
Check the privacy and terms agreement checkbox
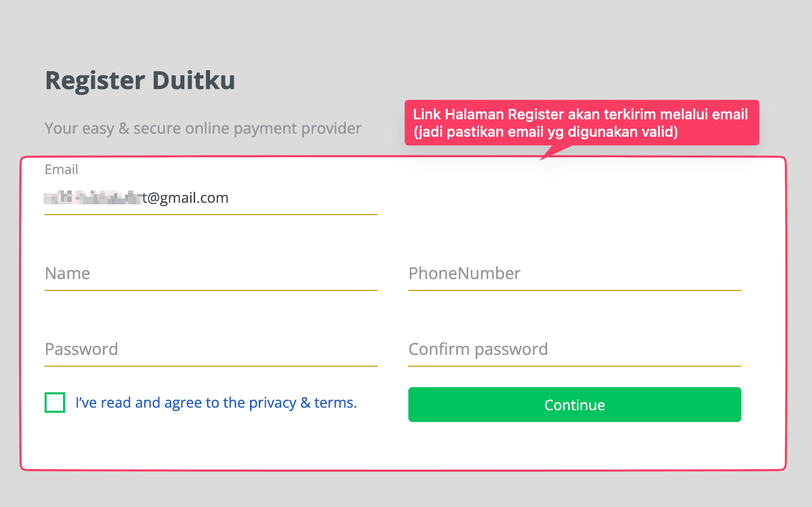click(x=54, y=403)
